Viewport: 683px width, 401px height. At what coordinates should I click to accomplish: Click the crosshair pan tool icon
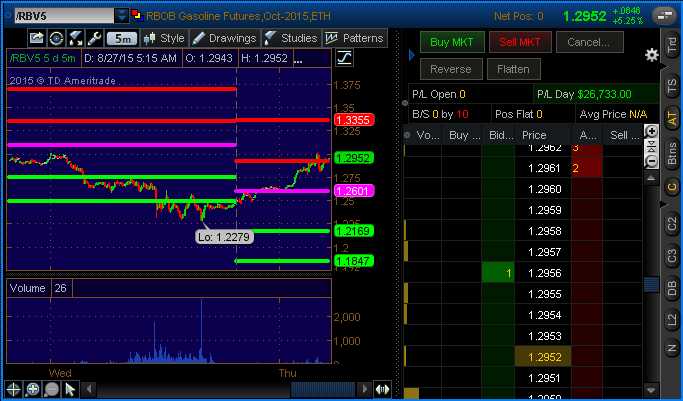coord(14,388)
